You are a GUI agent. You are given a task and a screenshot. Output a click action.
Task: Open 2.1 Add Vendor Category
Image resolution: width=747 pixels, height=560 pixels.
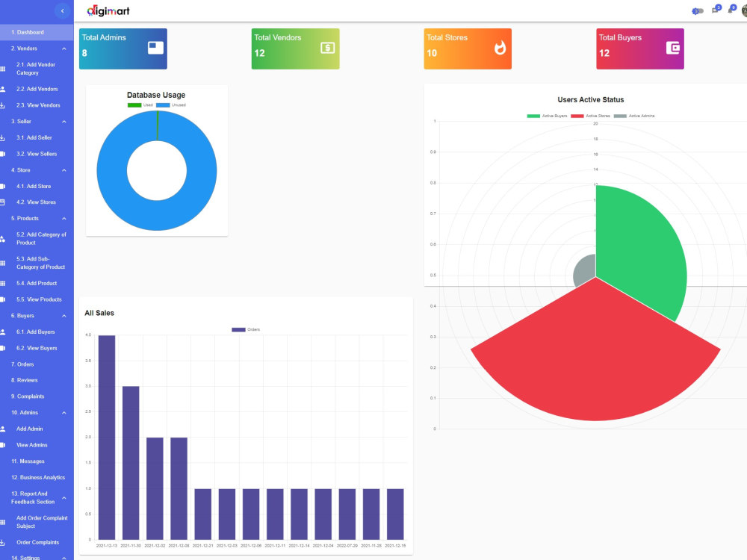37,69
